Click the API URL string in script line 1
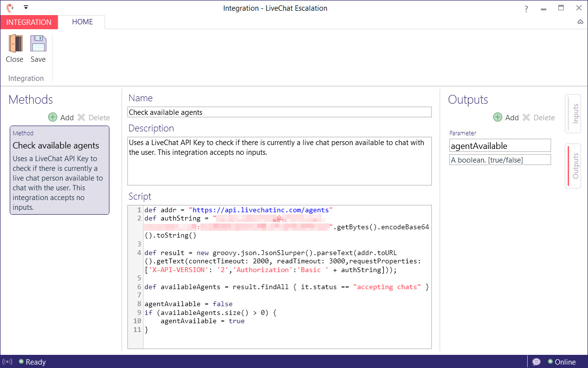The image size is (588, 368). point(260,210)
